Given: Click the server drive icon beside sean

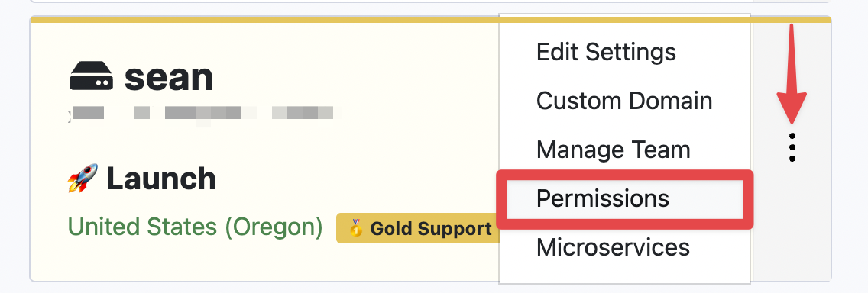Looking at the screenshot, I should pyautogui.click(x=92, y=77).
